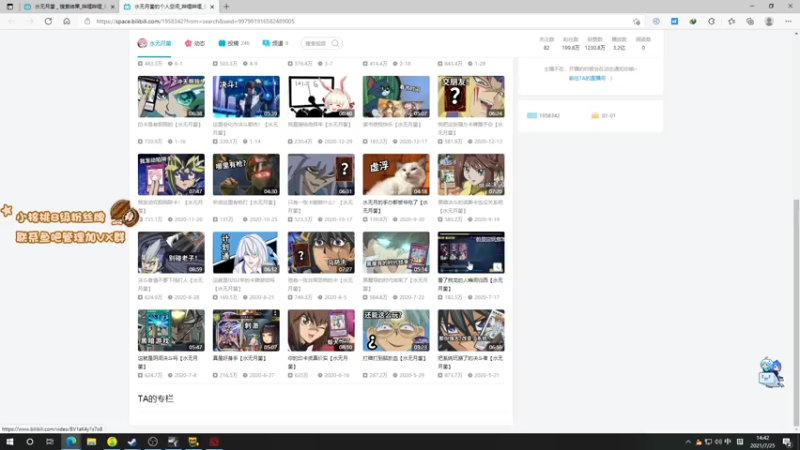Add this page to favorites star icon
The height and width of the screenshot is (450, 800).
pyautogui.click(x=636, y=21)
